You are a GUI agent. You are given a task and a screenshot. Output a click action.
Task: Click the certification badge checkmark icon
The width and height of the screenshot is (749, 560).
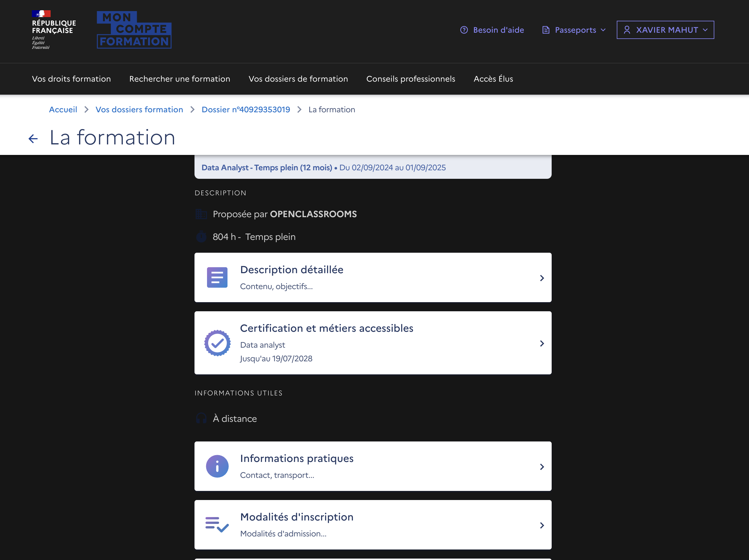tap(217, 343)
